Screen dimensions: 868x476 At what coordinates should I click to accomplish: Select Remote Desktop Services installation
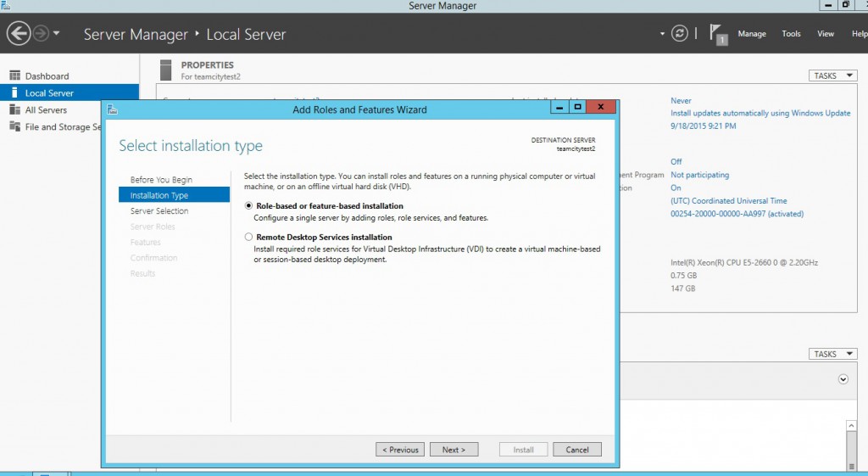pos(248,237)
